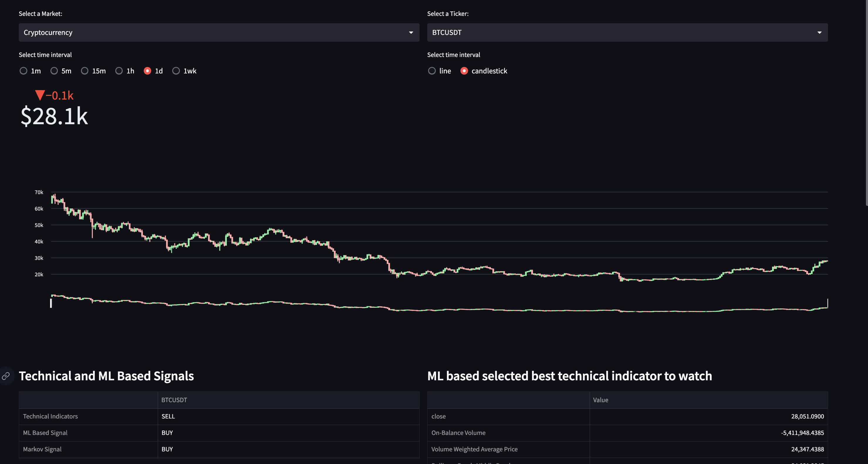Click the anchor link icon beside Technical Signals heading
868x464 pixels.
click(6, 376)
